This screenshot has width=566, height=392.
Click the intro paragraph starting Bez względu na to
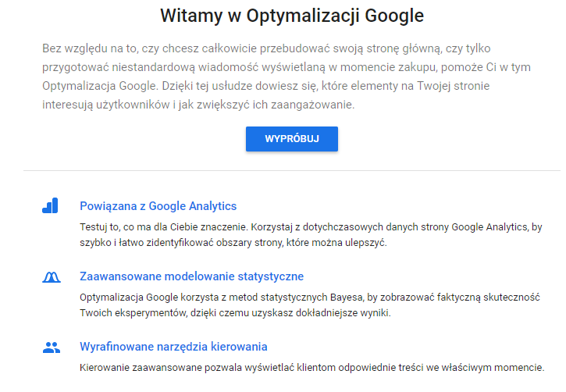point(287,77)
